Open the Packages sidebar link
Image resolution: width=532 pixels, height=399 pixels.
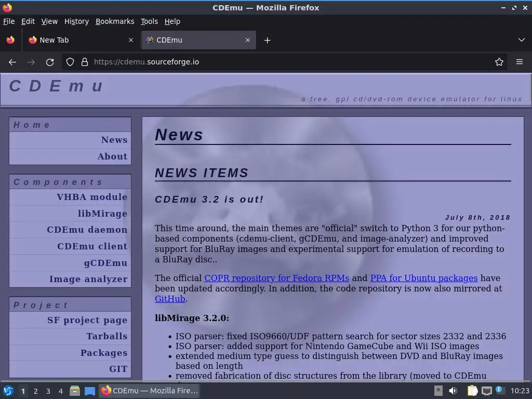[104, 353]
